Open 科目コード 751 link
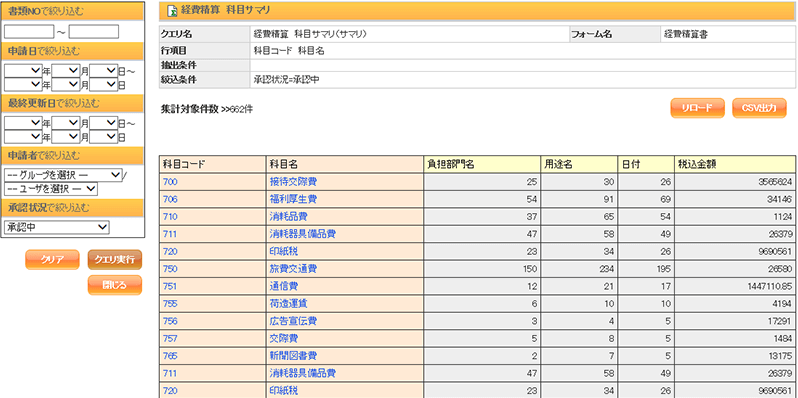 (x=170, y=286)
